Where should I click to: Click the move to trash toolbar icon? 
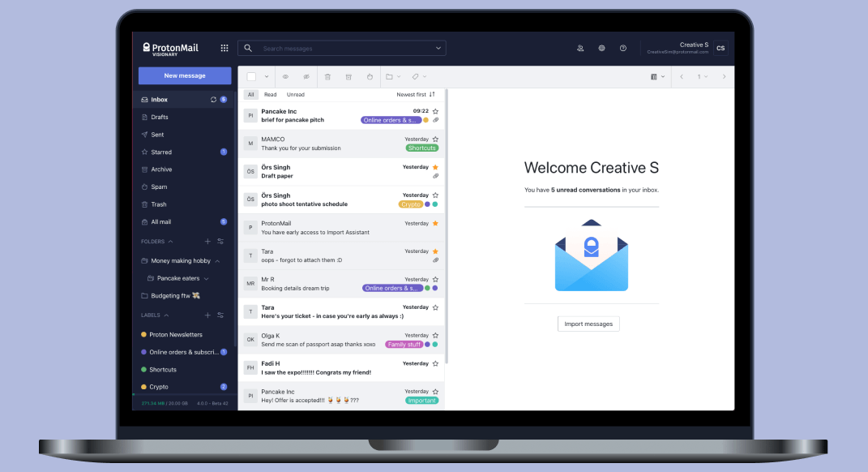[327, 77]
